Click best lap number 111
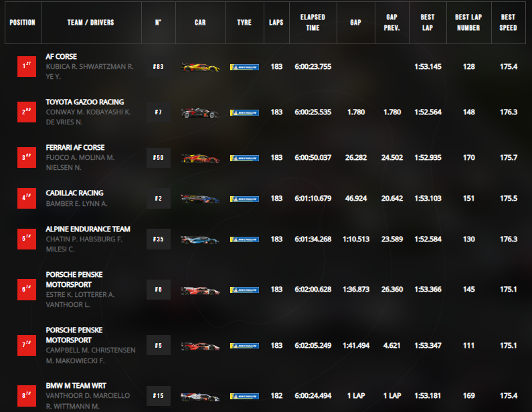Image resolution: width=532 pixels, height=412 pixels. (469, 346)
